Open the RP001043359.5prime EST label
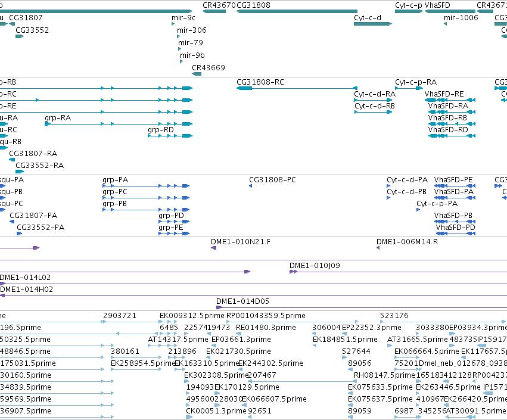The image size is (507, 420). click(266, 316)
